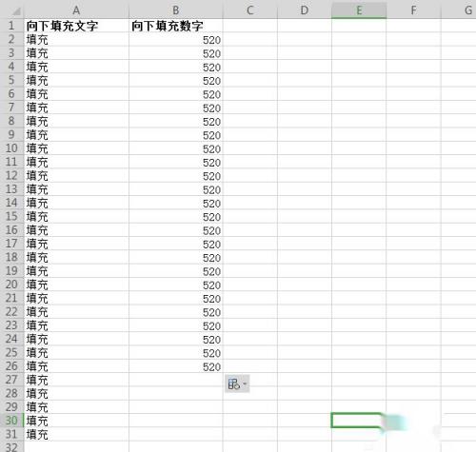Select column C header
Screen dimensions: 476x452
pos(250,10)
